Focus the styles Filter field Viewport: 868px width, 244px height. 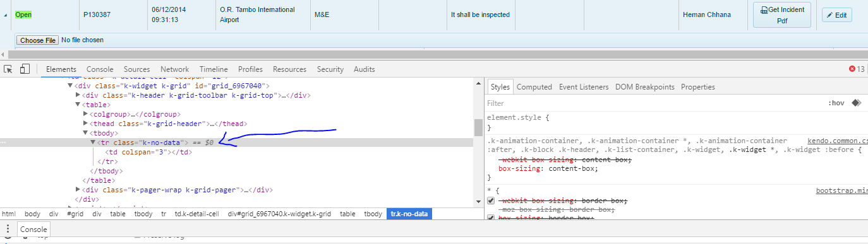(x=654, y=103)
